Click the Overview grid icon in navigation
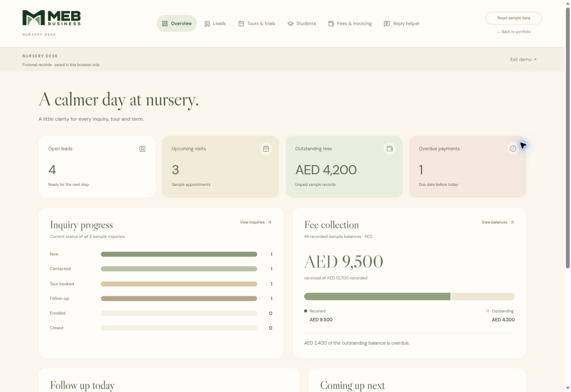The height and width of the screenshot is (392, 571). pos(165,24)
